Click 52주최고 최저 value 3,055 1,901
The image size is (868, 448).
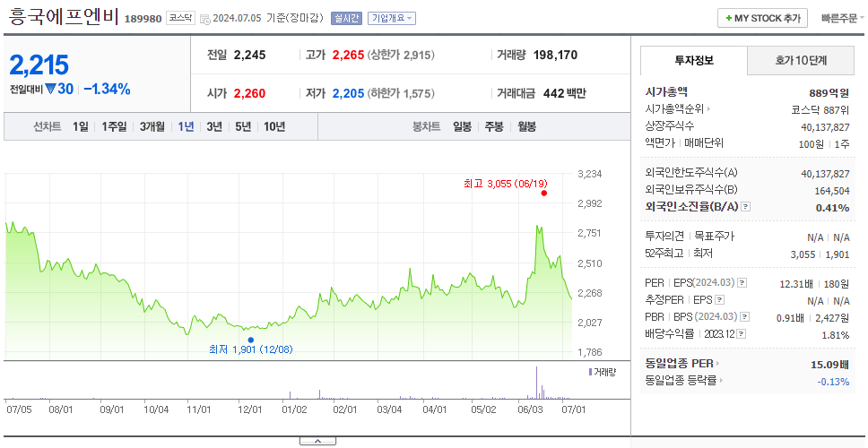[820, 254]
